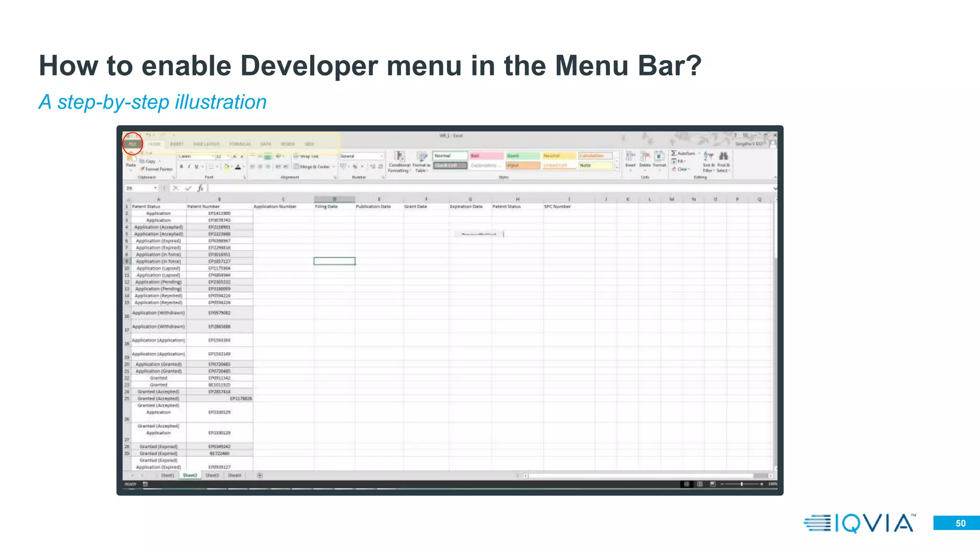The width and height of the screenshot is (980, 551).
Task: Open the VIEW ribbon tab
Action: 310,144
